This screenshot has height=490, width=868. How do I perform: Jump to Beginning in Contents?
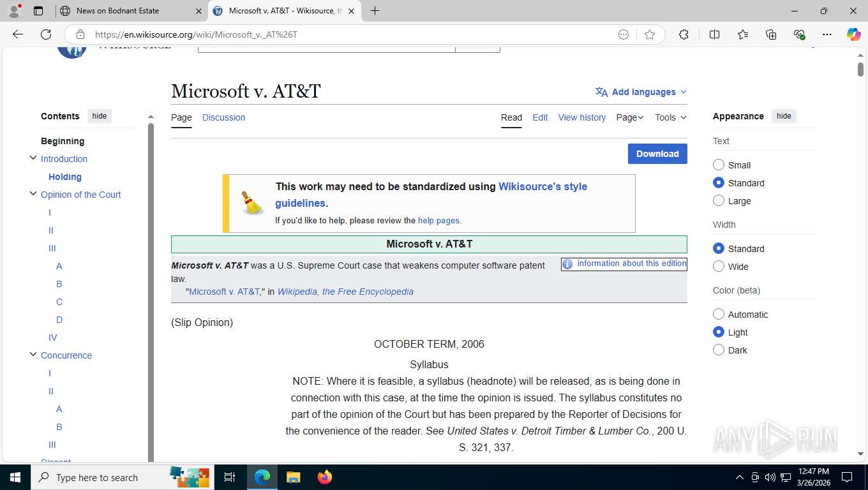click(63, 141)
